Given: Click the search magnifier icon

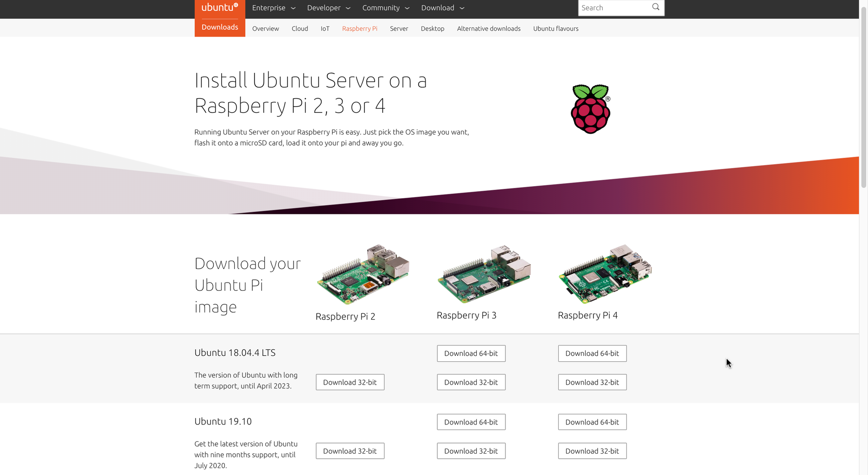Looking at the screenshot, I should coord(655,7).
